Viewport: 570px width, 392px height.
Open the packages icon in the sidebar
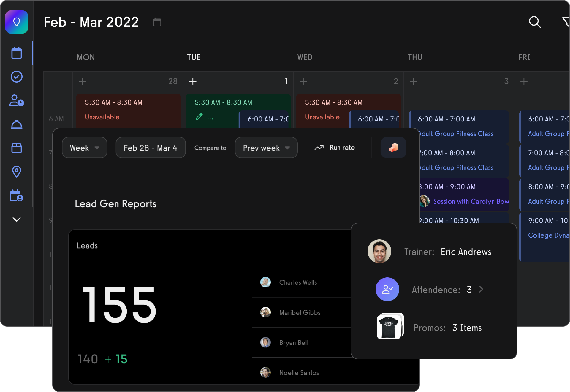click(x=17, y=148)
